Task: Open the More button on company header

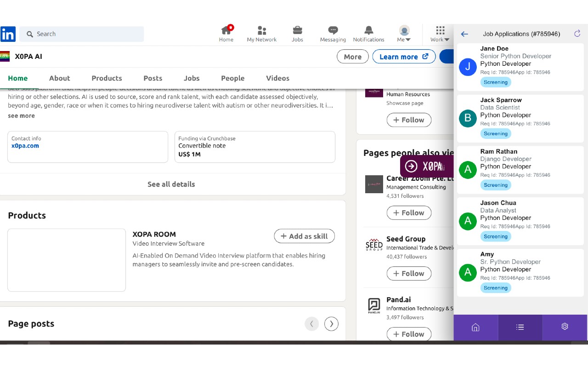Action: tap(353, 57)
